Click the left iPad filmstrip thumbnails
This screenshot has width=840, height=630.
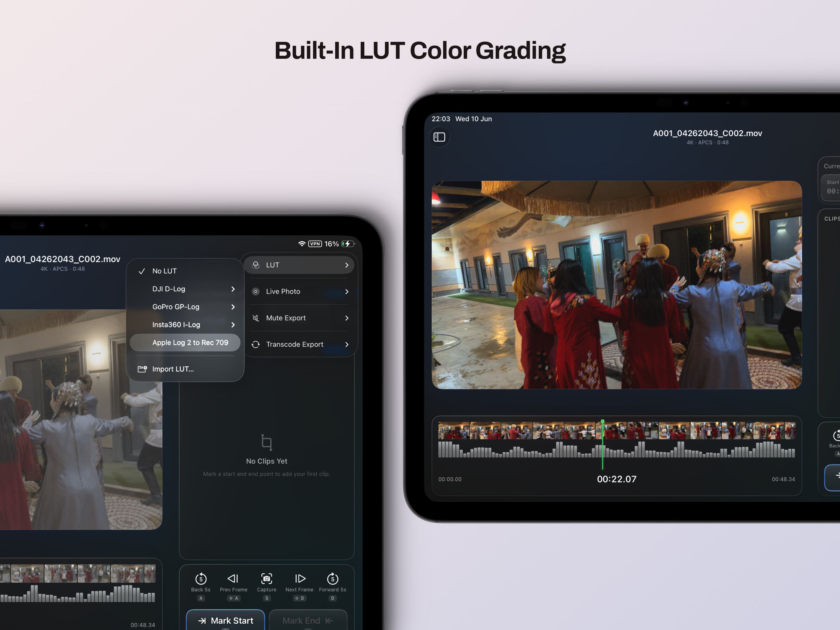point(77,573)
